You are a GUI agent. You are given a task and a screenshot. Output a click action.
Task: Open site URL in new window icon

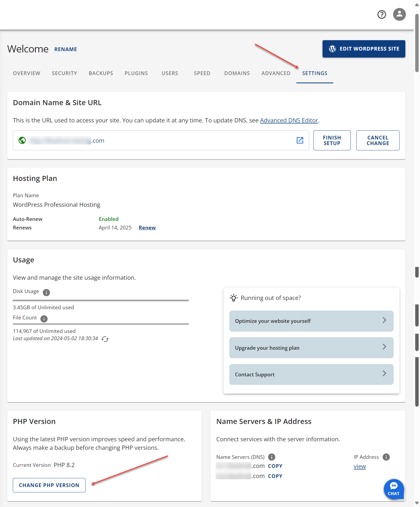coord(300,140)
